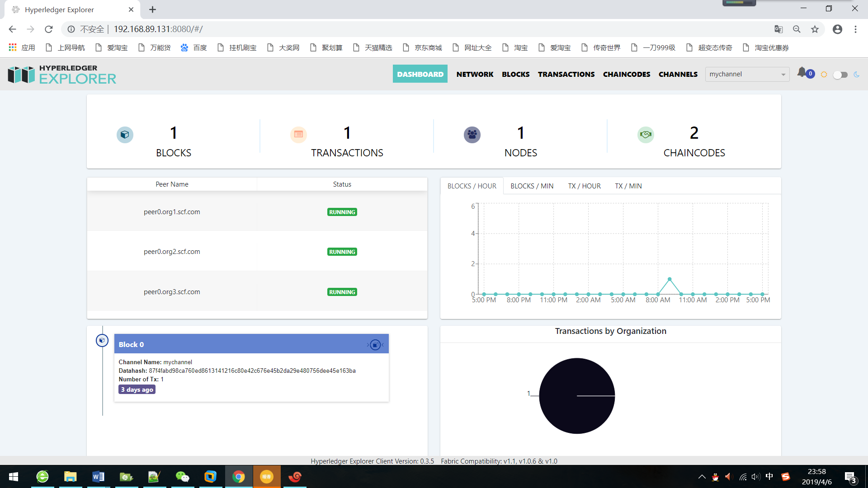Click the DASHBOARD button
The width and height of the screenshot is (868, 488).
pyautogui.click(x=420, y=74)
